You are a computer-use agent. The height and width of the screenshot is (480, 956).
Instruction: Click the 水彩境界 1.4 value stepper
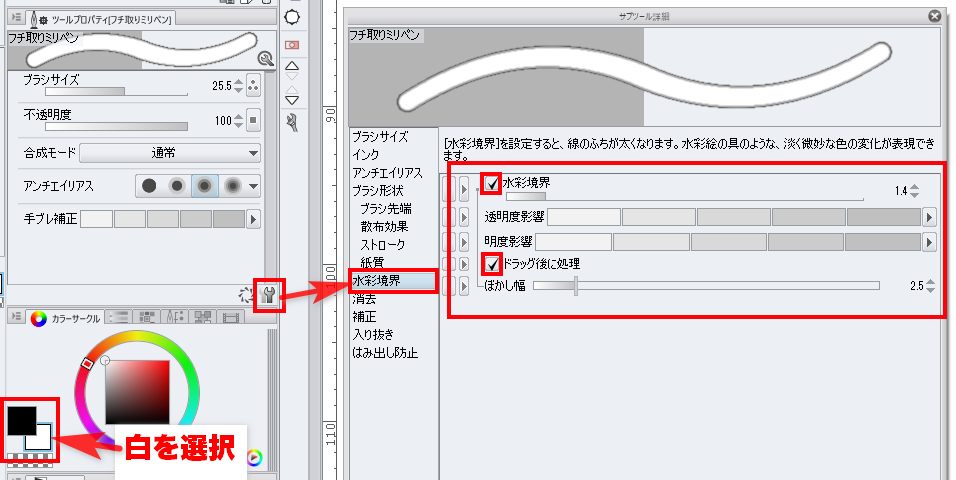(914, 192)
